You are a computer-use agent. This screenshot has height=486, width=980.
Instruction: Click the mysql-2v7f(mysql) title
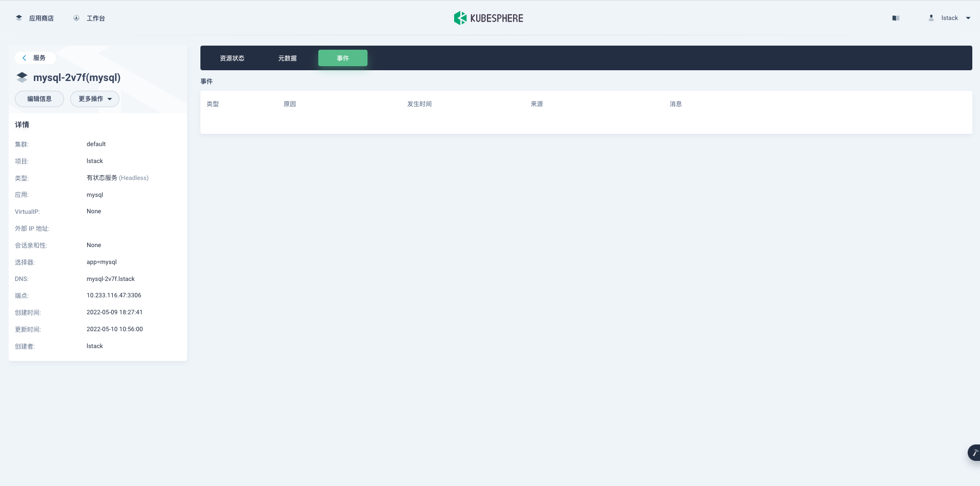click(x=77, y=77)
